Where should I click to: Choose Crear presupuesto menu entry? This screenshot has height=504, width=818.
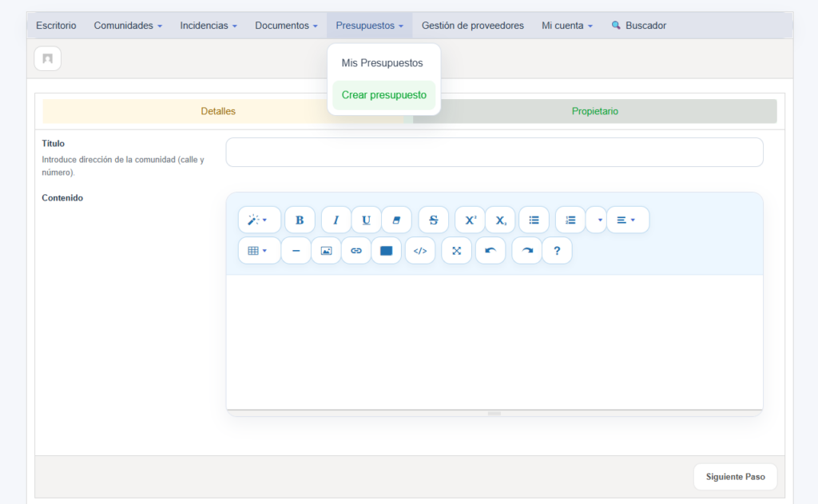(x=383, y=95)
